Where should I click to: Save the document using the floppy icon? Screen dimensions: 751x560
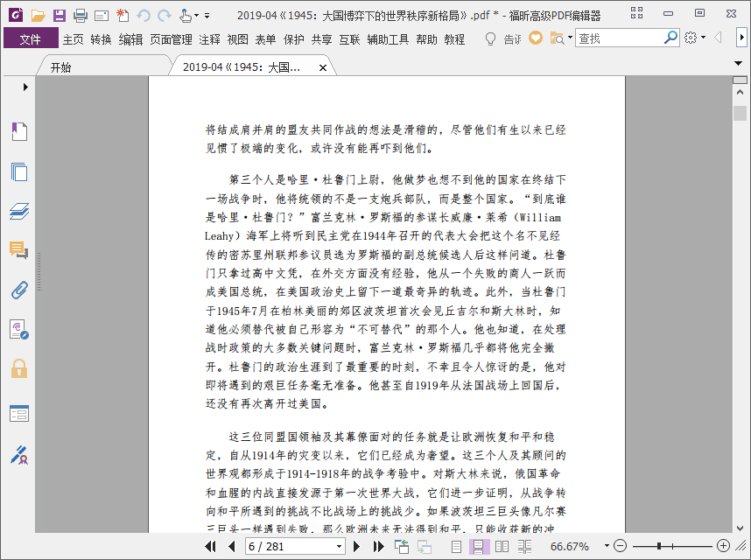[60, 16]
